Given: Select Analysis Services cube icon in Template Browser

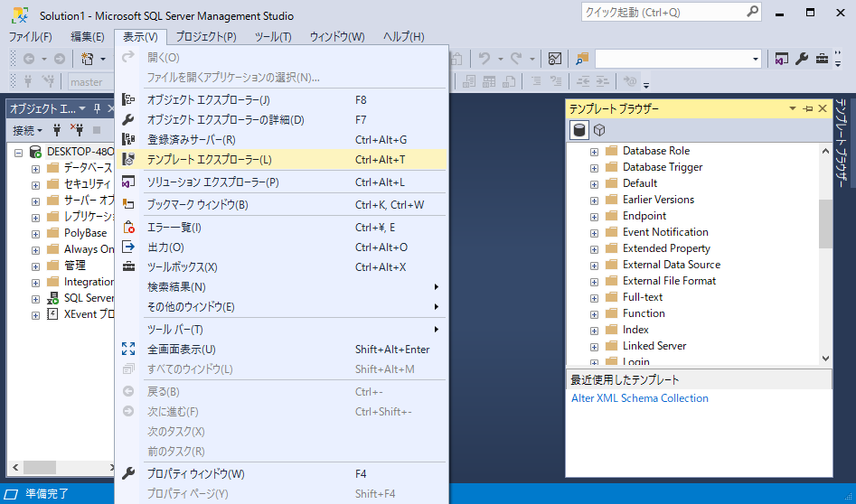Looking at the screenshot, I should [x=599, y=130].
